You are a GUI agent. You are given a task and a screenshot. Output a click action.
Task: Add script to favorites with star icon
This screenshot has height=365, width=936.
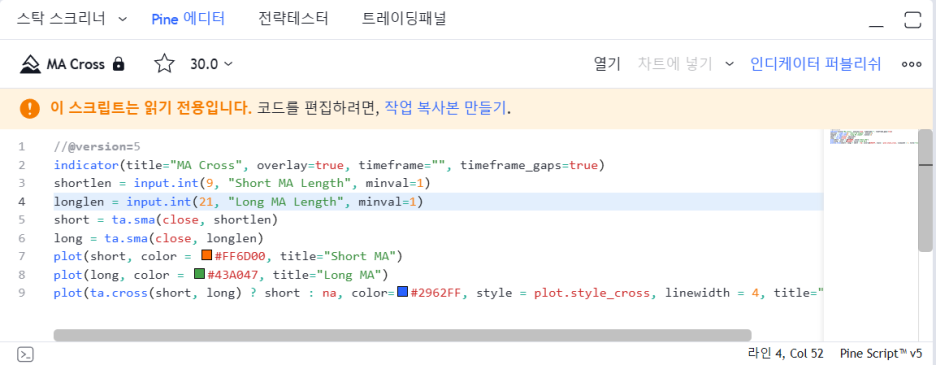pos(164,64)
